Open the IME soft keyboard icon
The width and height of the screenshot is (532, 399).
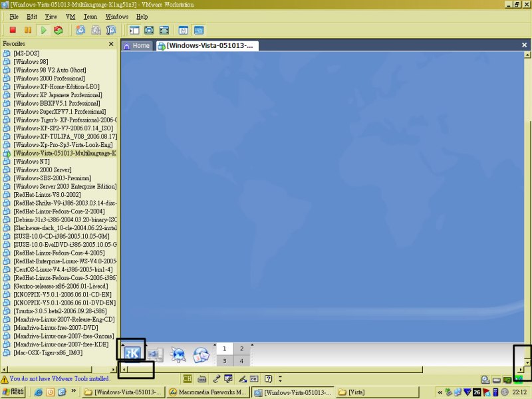pos(202,378)
